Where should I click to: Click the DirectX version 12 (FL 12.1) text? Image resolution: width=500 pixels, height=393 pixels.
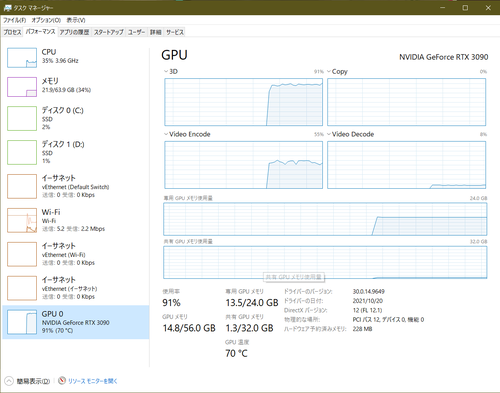pyautogui.click(x=367, y=310)
